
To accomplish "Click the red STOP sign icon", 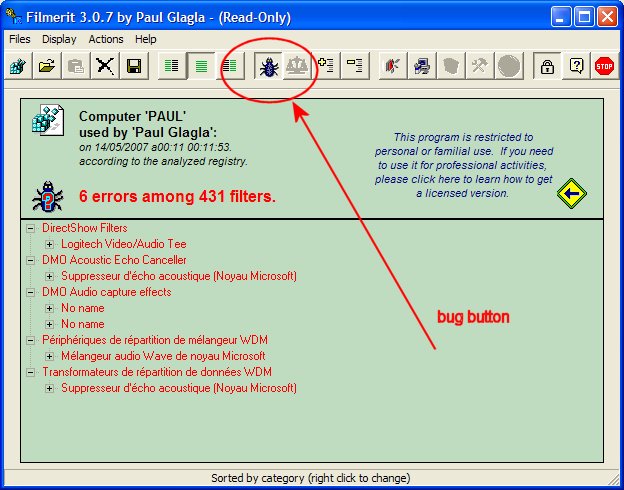I will (x=604, y=66).
